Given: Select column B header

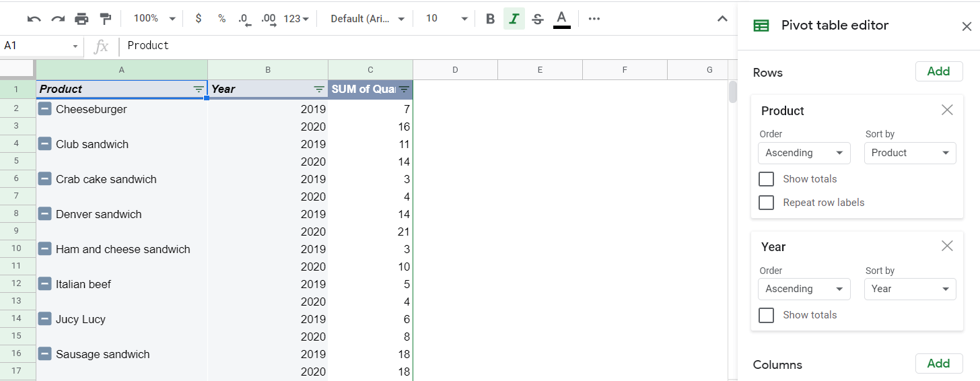Looking at the screenshot, I should click(x=268, y=69).
